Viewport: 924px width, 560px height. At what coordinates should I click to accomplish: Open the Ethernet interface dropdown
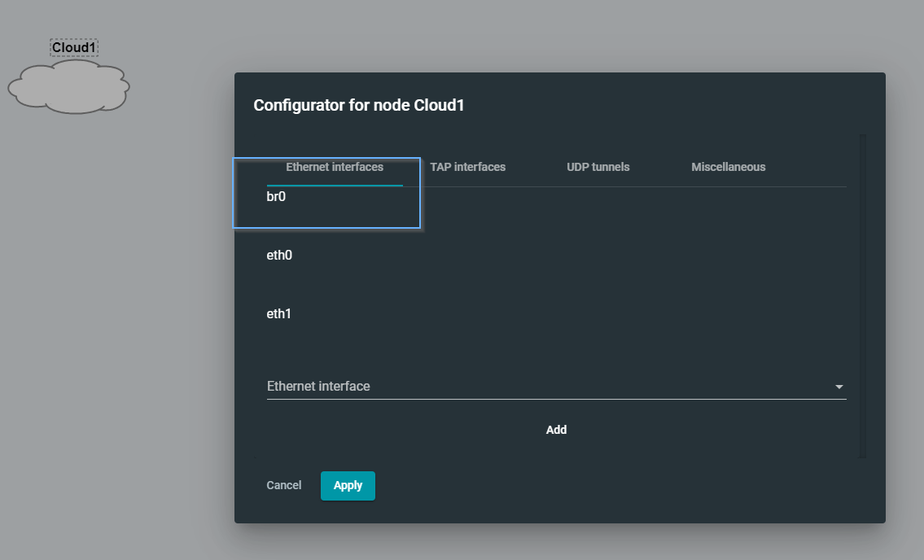[x=556, y=386]
